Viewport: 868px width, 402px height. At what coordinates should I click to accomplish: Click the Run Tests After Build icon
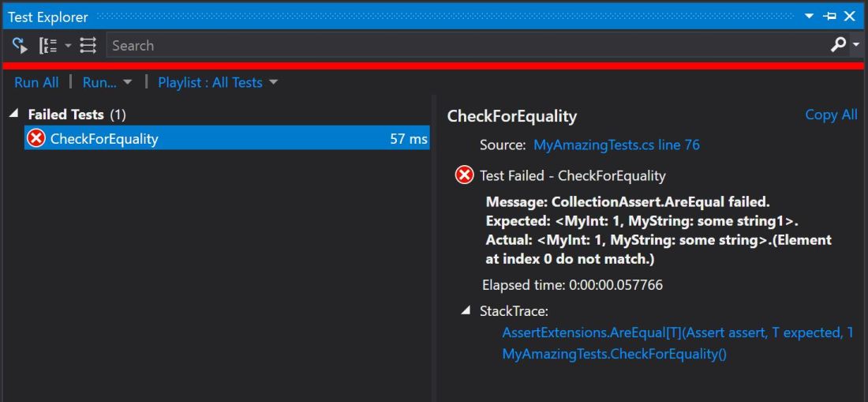tap(19, 46)
